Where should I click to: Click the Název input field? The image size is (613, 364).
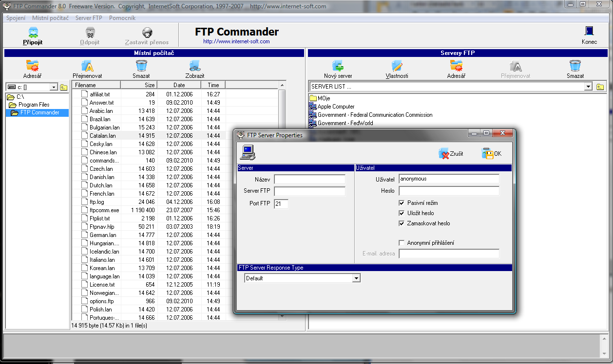309,180
